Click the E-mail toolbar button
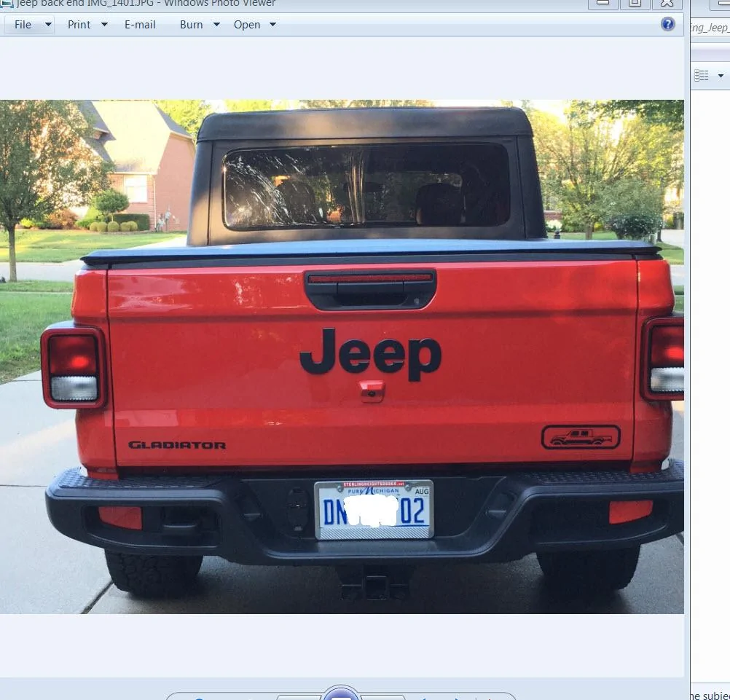Viewport: 730px width, 700px height. click(x=140, y=25)
